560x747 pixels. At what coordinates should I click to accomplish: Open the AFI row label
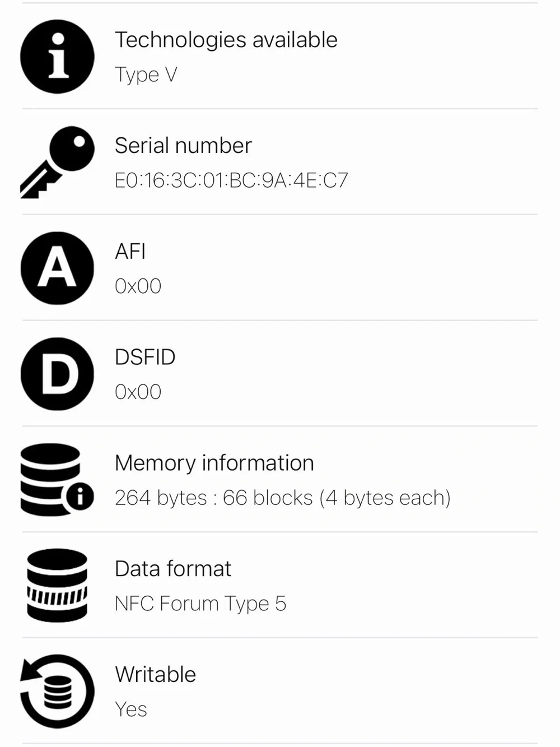point(130,252)
